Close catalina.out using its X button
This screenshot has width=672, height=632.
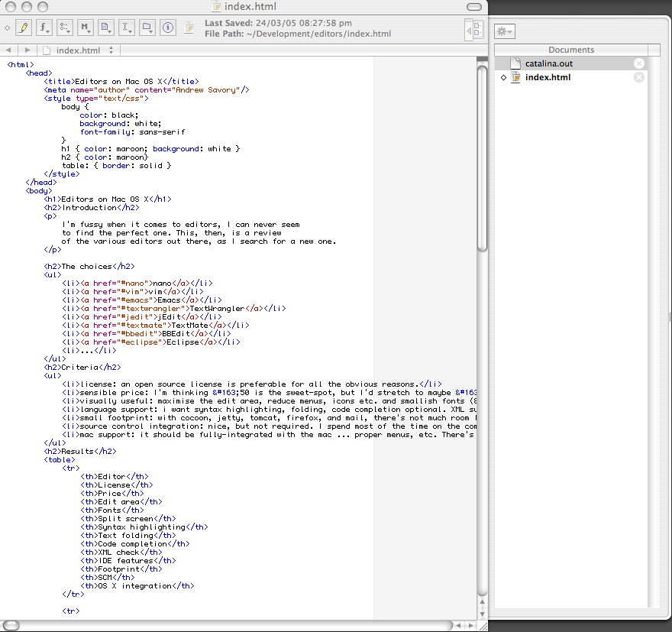639,63
